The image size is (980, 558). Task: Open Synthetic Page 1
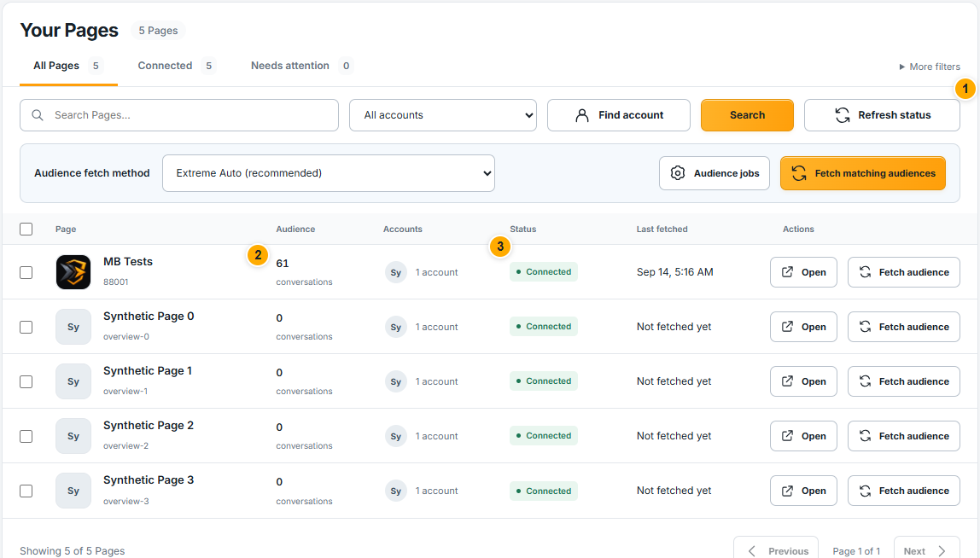(x=803, y=381)
